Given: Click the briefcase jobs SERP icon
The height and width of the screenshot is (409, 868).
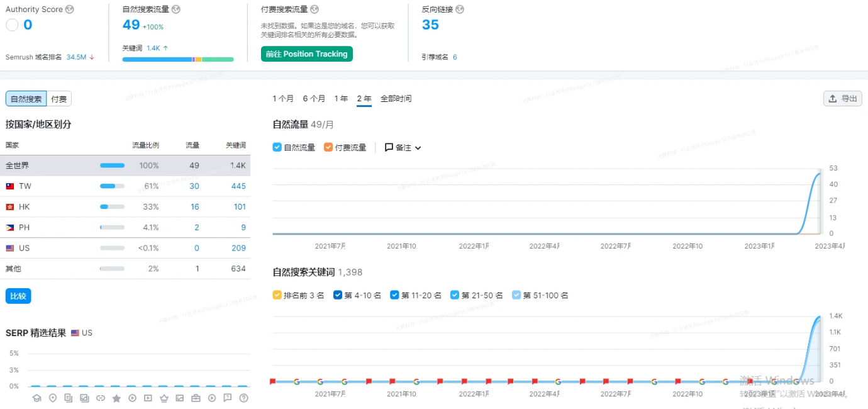Looking at the screenshot, I should (x=196, y=398).
